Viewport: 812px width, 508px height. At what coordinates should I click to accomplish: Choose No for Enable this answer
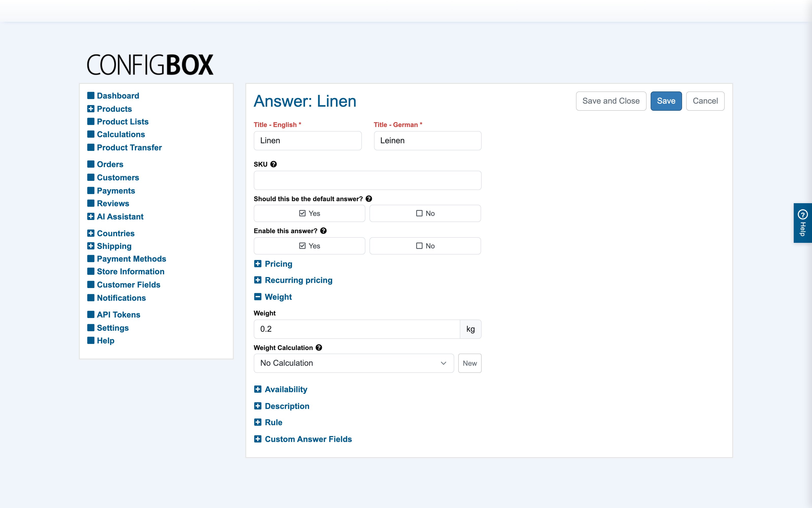425,246
